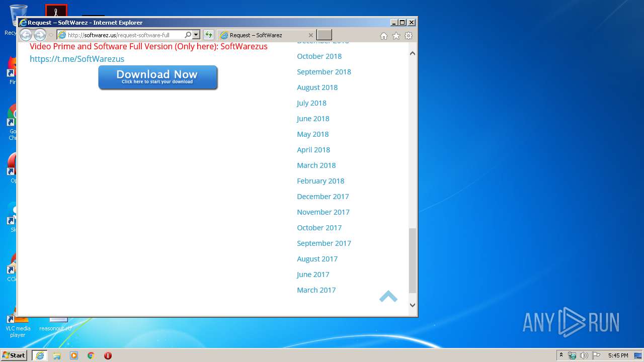Go back with the IE Back arrow
Screen dimensions: 644x362
(26, 35)
